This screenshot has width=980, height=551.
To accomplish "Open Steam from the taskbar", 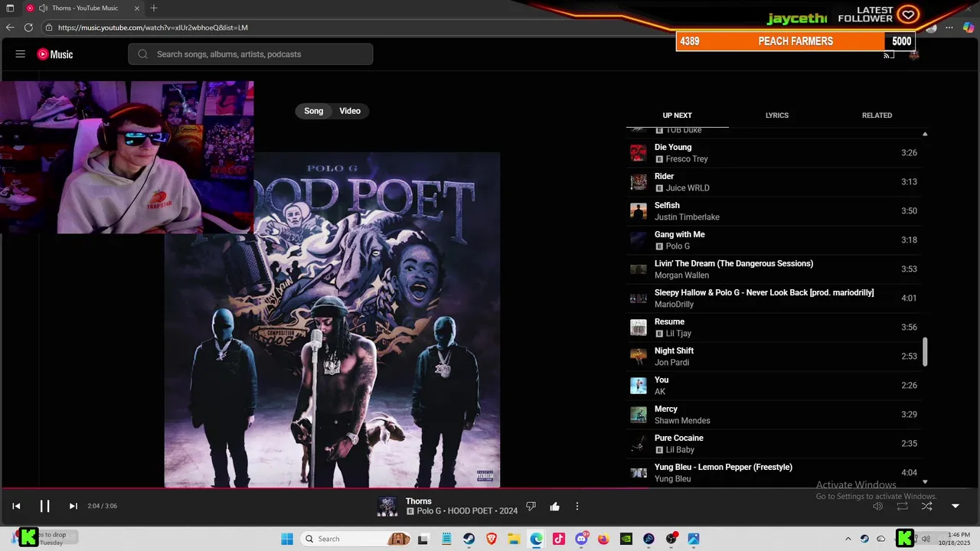I will tap(469, 539).
